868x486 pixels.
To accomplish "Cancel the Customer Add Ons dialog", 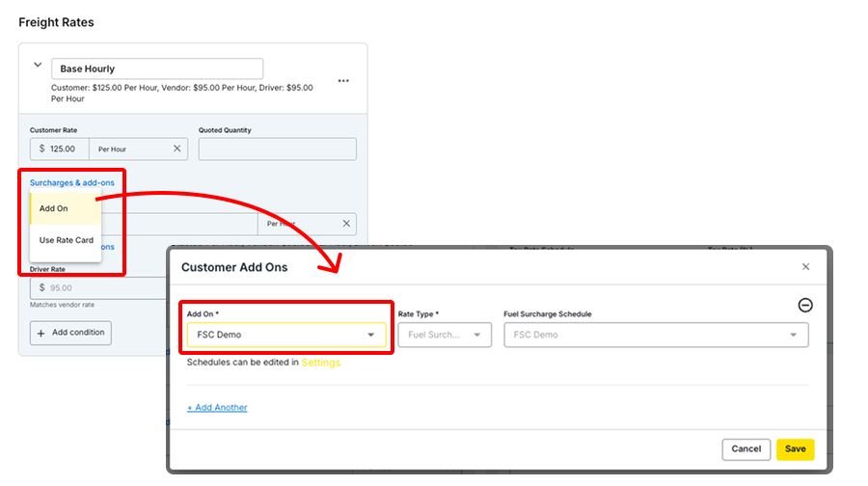I will click(746, 449).
